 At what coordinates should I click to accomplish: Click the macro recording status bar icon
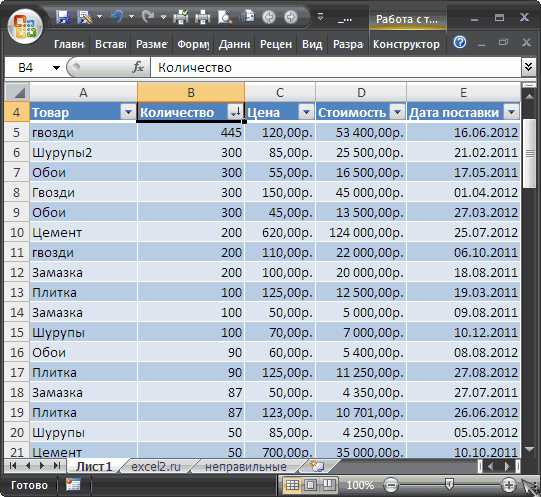point(73,485)
